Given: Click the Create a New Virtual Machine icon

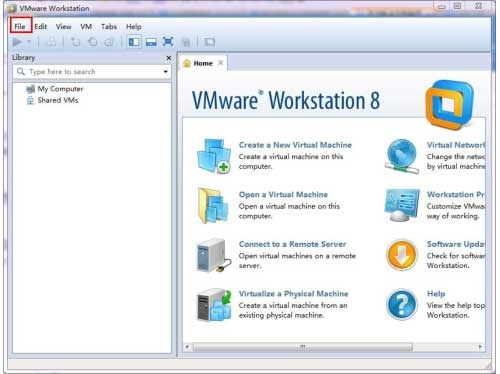Looking at the screenshot, I should point(214,156).
